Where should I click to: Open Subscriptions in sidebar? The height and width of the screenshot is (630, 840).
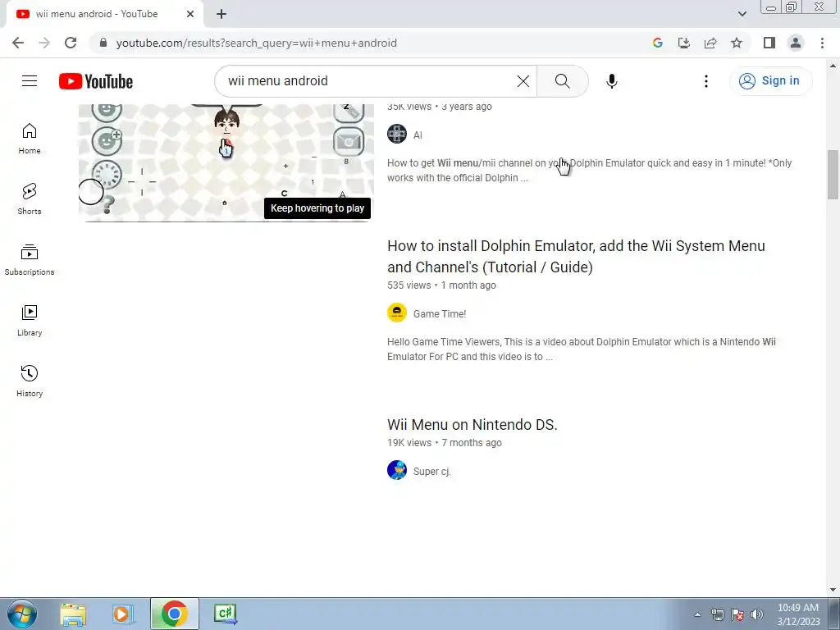pyautogui.click(x=30, y=260)
